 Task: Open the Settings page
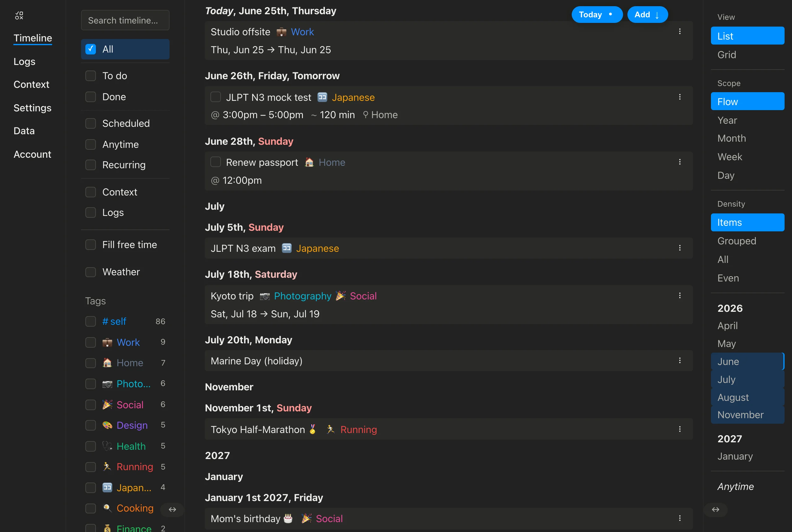coord(32,108)
